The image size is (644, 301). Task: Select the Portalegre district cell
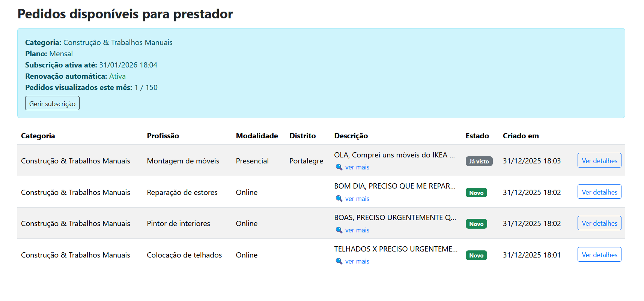(x=306, y=161)
